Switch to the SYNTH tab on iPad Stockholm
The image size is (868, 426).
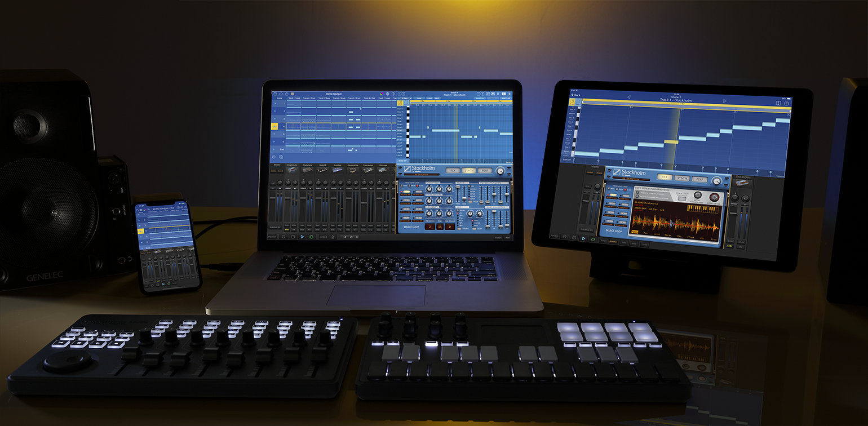point(682,178)
